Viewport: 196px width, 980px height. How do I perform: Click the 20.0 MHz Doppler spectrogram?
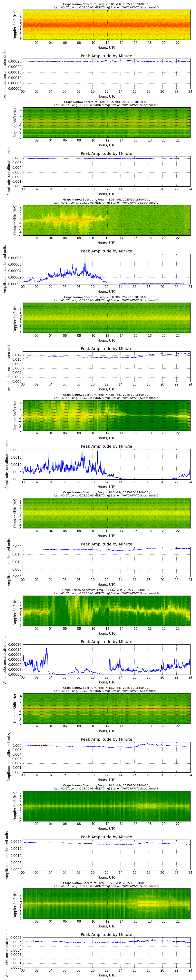pyautogui.click(x=106, y=806)
